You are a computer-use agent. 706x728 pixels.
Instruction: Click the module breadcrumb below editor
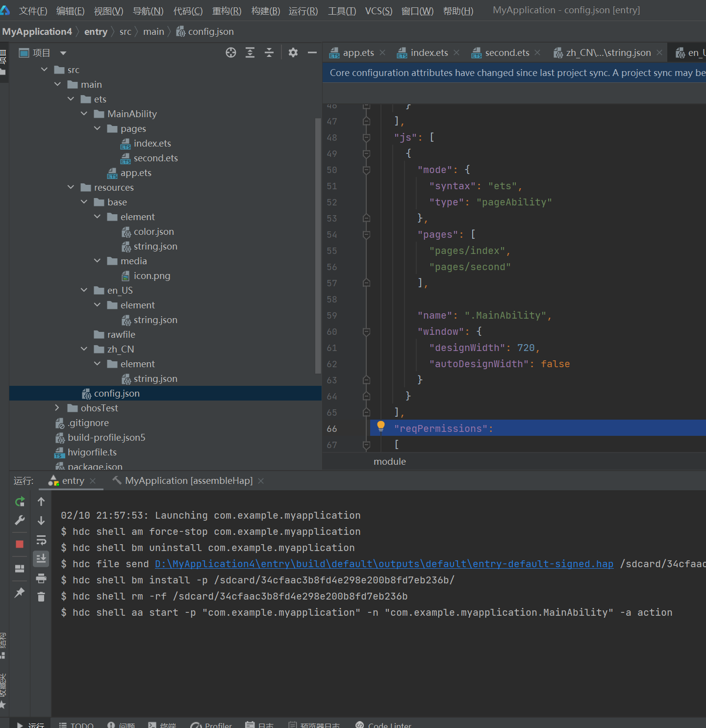tap(390, 461)
